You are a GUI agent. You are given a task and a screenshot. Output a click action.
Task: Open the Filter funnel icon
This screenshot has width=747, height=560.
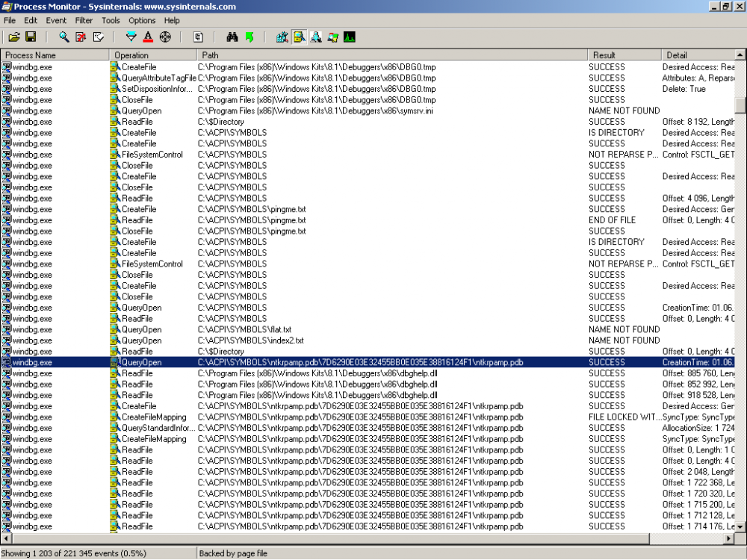click(131, 37)
